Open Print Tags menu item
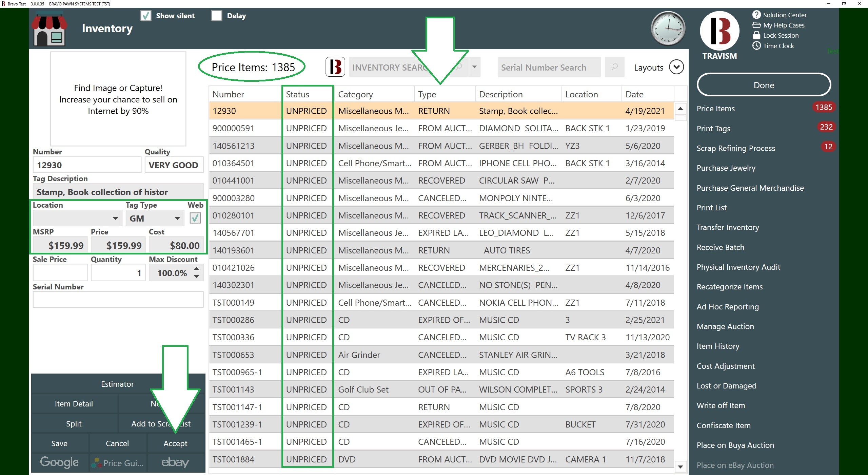 pyautogui.click(x=713, y=129)
